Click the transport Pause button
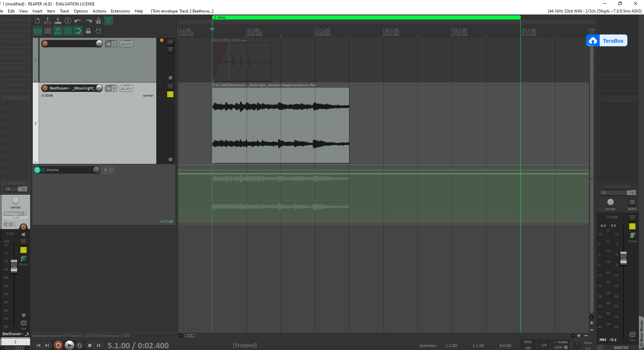Image resolution: width=644 pixels, height=350 pixels. pos(98,345)
